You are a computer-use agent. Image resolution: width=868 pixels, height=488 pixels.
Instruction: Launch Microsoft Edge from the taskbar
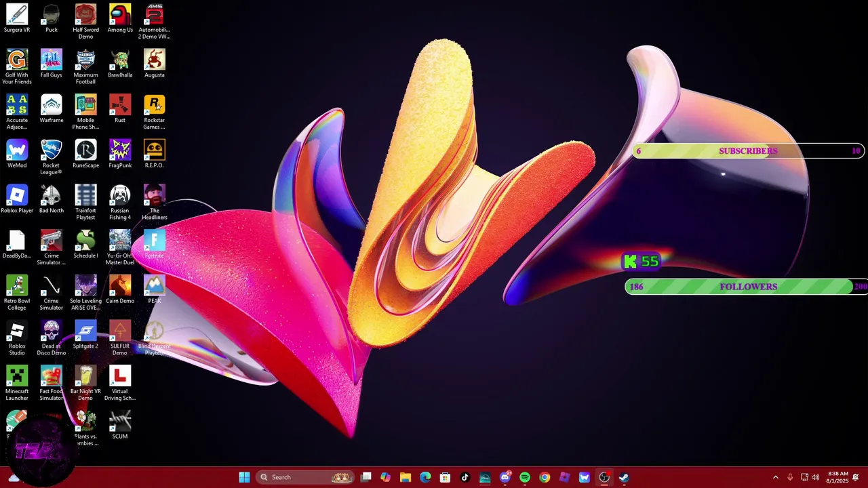pyautogui.click(x=425, y=477)
